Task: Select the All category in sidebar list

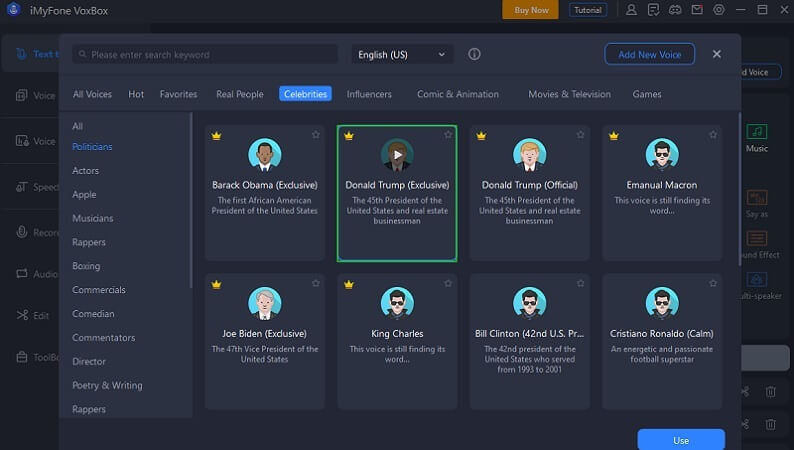Action: coord(77,126)
